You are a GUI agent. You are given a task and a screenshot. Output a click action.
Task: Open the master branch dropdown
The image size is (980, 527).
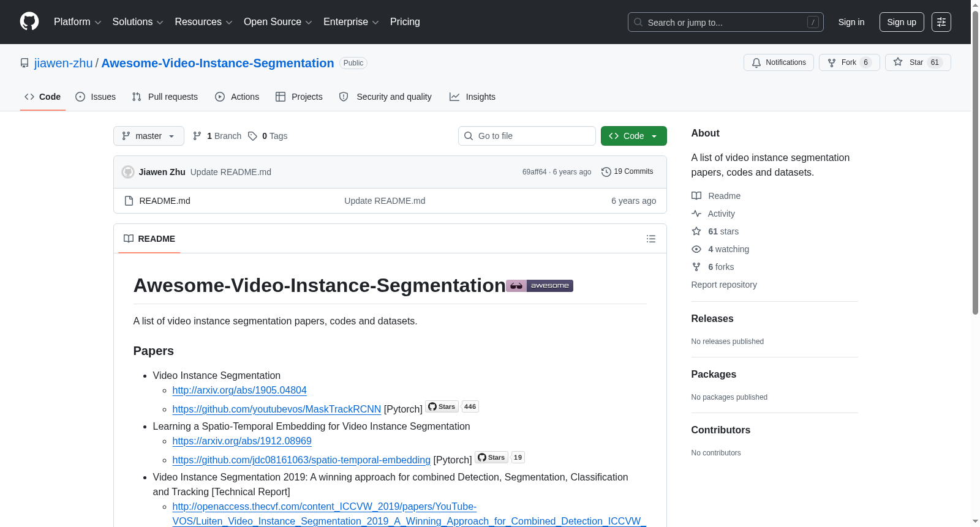coord(149,136)
